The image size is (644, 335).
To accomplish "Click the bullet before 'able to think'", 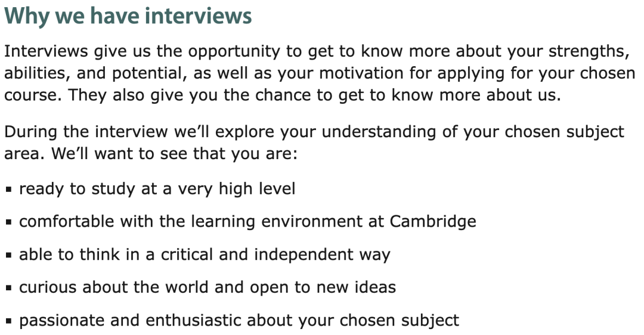I will coord(9,255).
